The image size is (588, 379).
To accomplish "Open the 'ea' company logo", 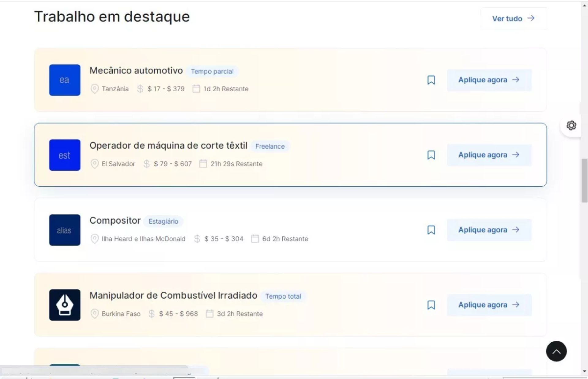I will pos(65,80).
